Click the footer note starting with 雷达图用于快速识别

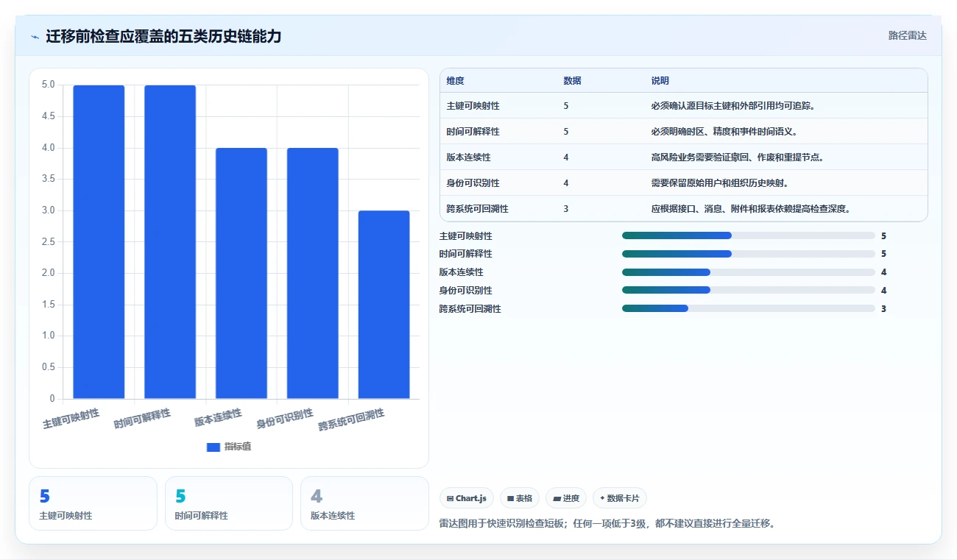[x=607, y=524]
